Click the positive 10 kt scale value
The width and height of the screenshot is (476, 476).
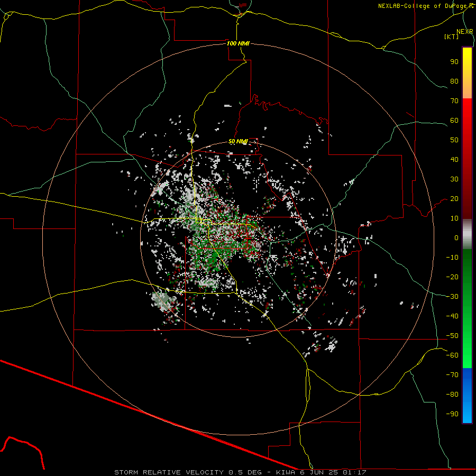(454, 218)
